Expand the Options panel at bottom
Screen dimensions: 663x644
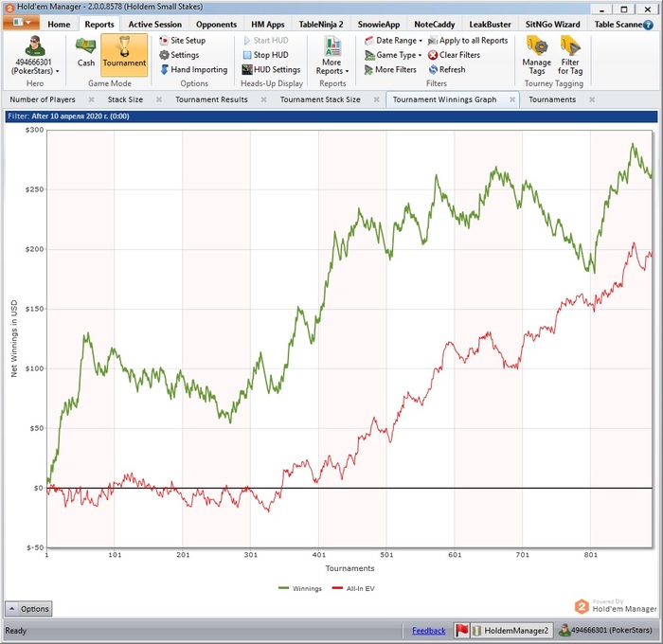coord(28,609)
